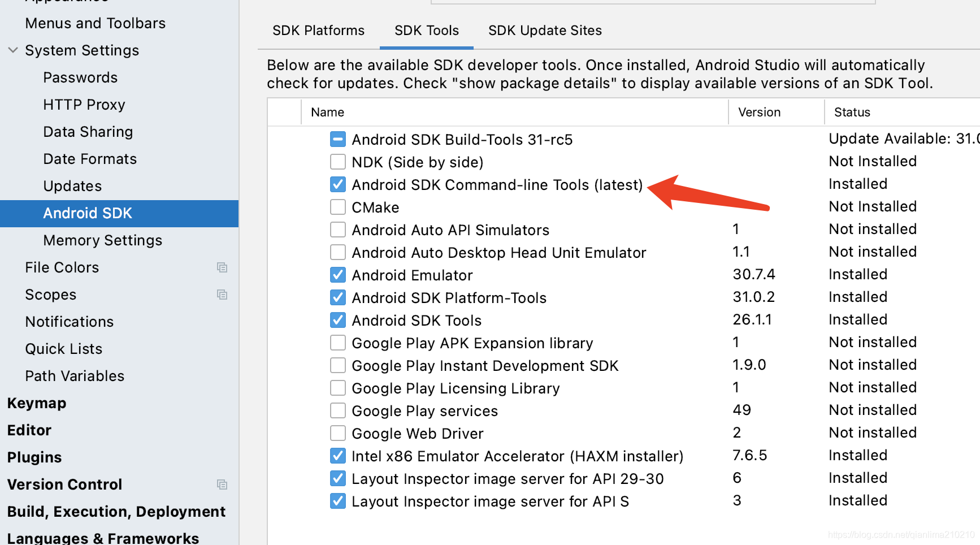Open Path Variables settings
The image size is (980, 545).
75,376
